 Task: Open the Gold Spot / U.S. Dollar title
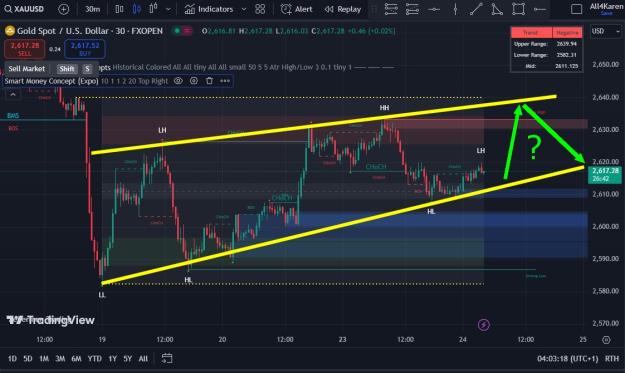point(90,31)
